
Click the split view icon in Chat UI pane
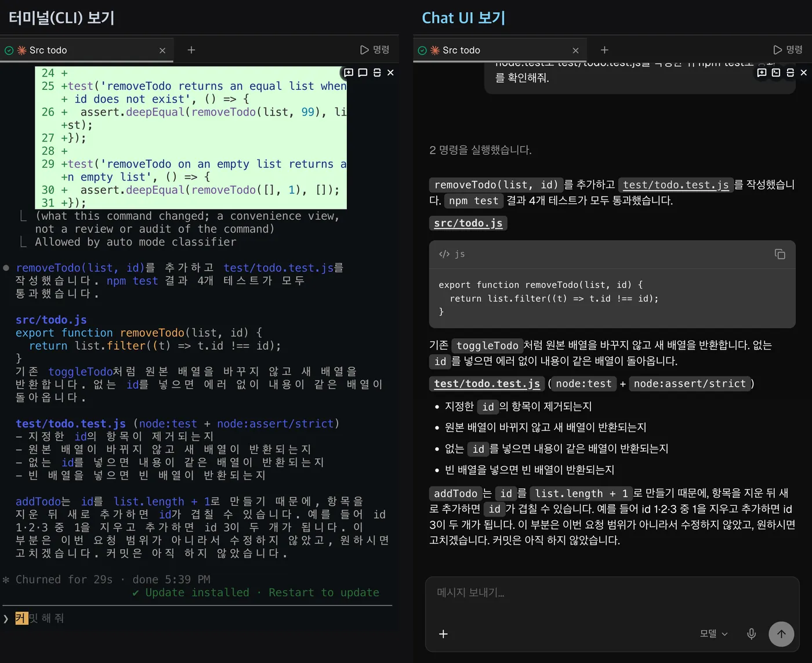[790, 73]
